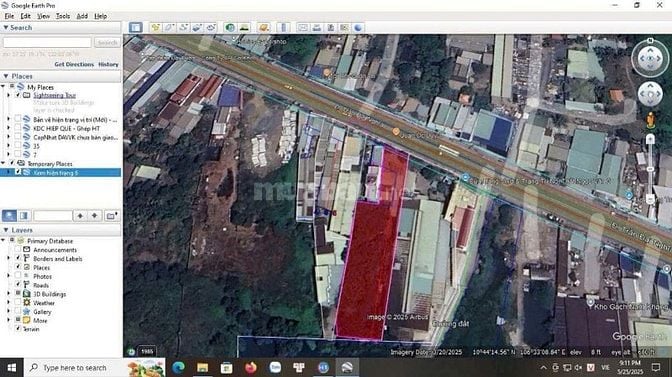672x377 pixels.
Task: Move selected place down with down arrow
Action: click(94, 215)
